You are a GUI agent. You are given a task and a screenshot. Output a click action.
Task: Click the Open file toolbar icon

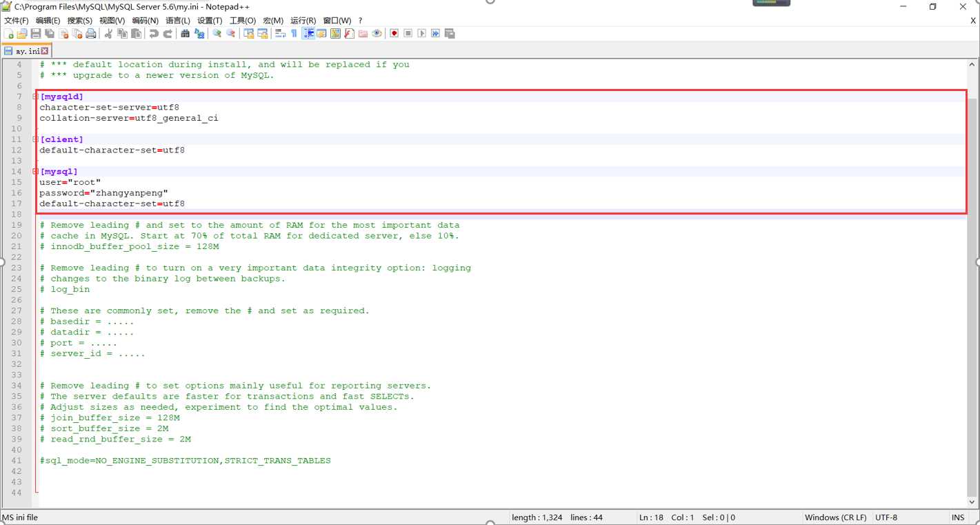coord(22,33)
